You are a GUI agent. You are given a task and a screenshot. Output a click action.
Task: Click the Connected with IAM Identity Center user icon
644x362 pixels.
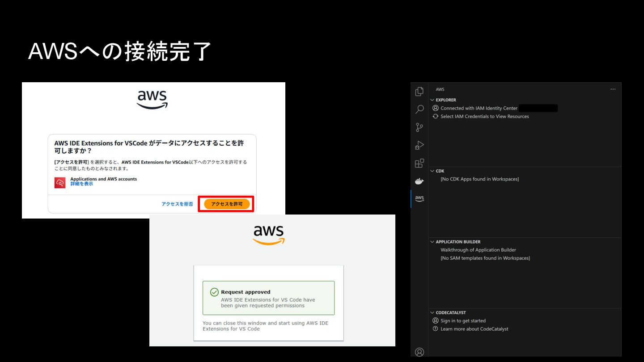[x=436, y=108]
